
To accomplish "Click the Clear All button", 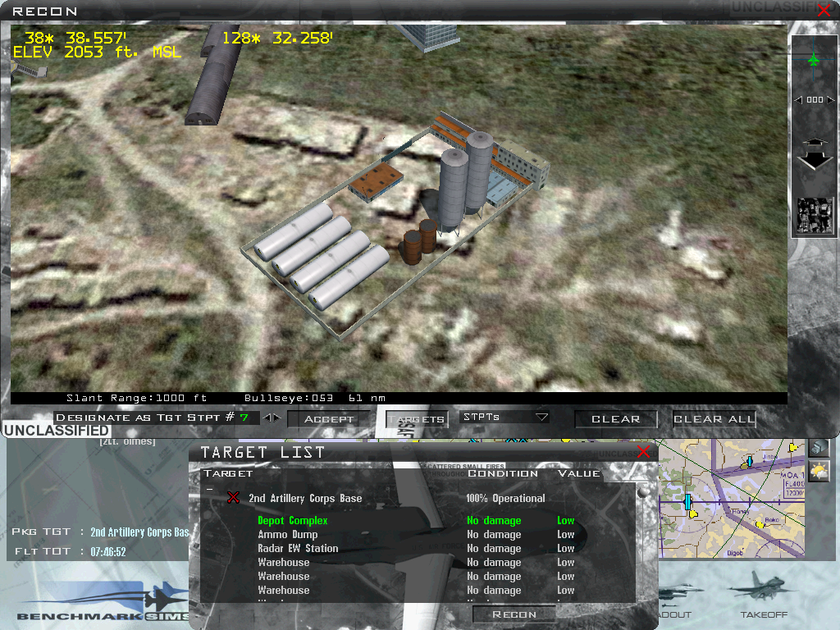I will click(x=714, y=419).
